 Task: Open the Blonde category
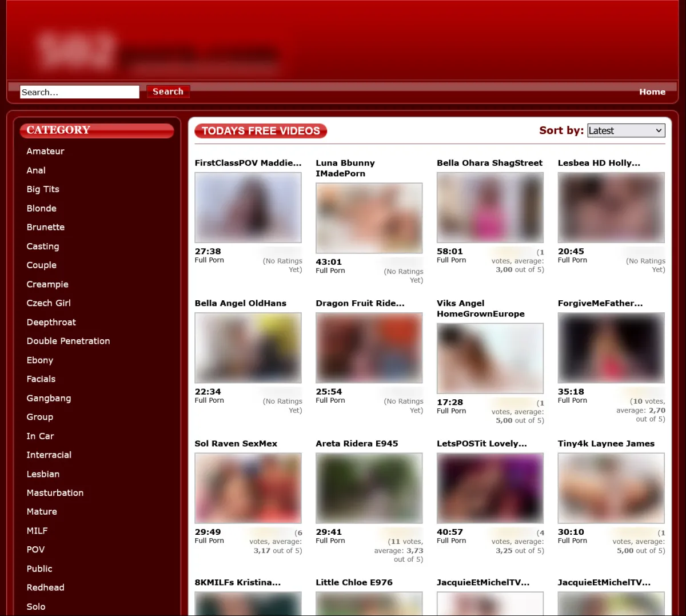click(41, 208)
